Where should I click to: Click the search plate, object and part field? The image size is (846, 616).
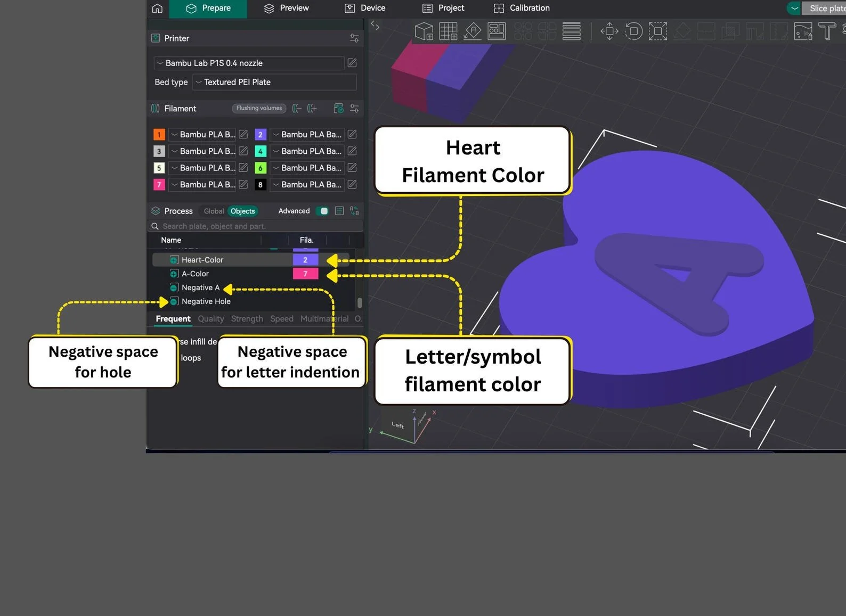(x=256, y=226)
